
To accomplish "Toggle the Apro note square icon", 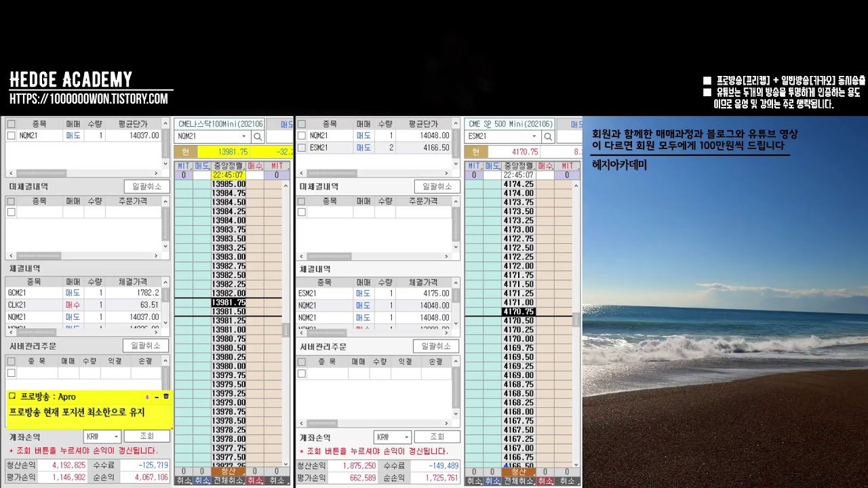I will click(x=12, y=396).
